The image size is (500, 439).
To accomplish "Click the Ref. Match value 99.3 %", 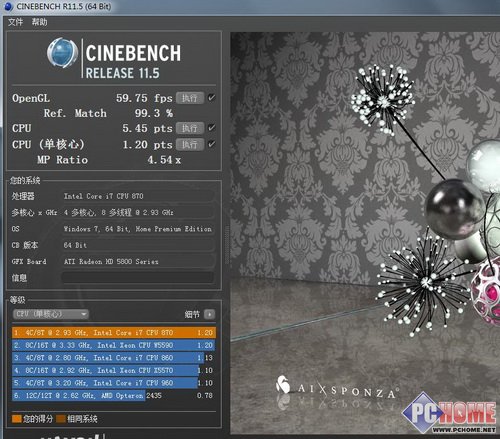I will (x=154, y=113).
